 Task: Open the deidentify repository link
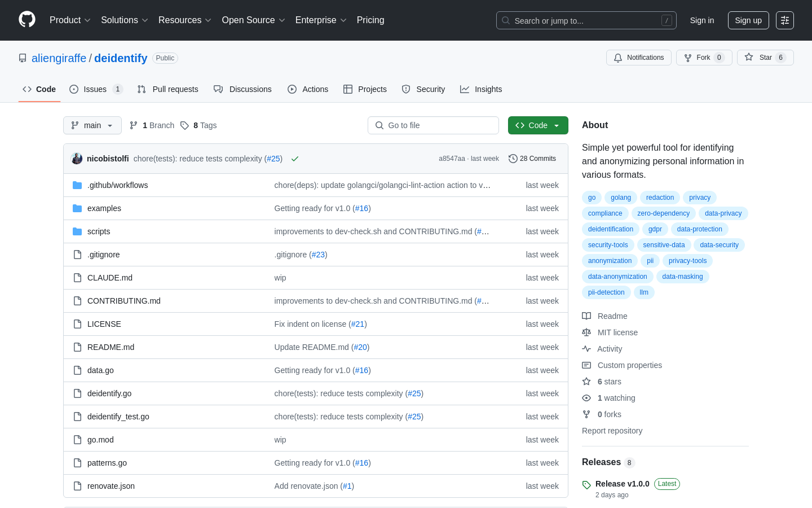tap(121, 58)
